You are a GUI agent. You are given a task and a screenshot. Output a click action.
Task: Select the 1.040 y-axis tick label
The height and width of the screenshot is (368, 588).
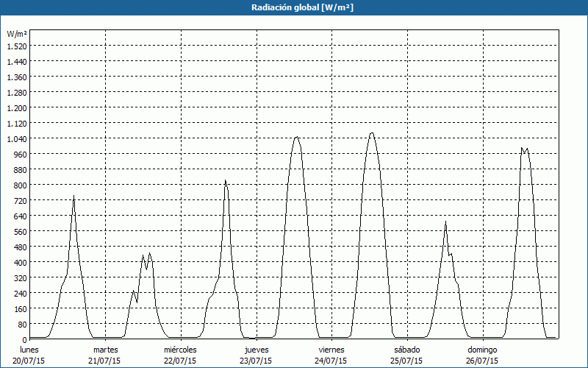[x=16, y=138]
